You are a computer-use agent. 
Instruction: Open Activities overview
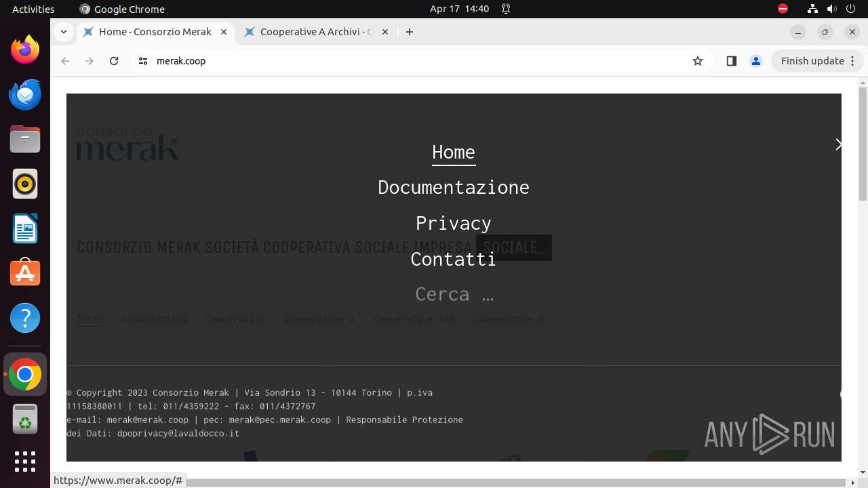(33, 9)
